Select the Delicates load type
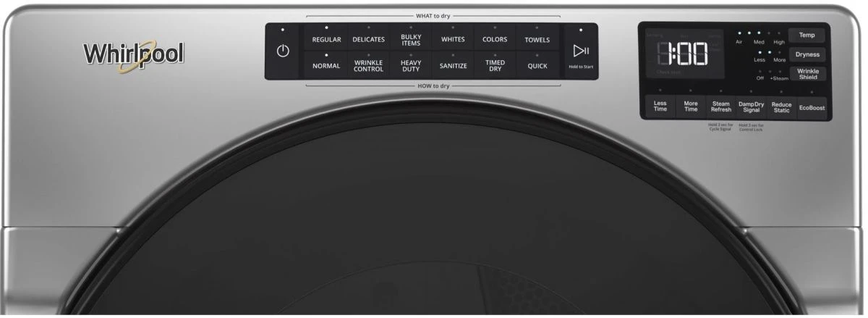 tap(368, 39)
